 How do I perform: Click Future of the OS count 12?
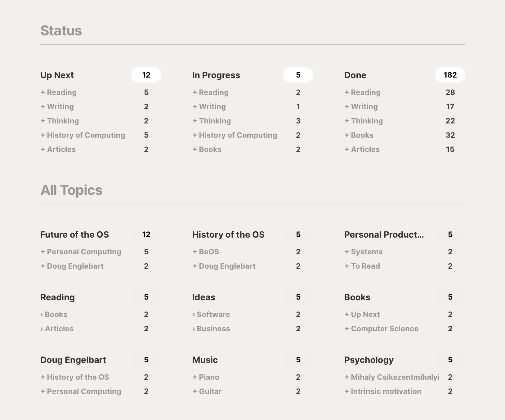[x=146, y=234]
